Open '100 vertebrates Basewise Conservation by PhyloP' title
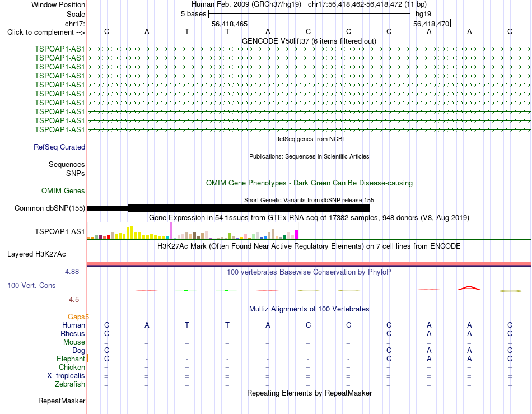The height and width of the screenshot is (414, 532). click(x=309, y=272)
